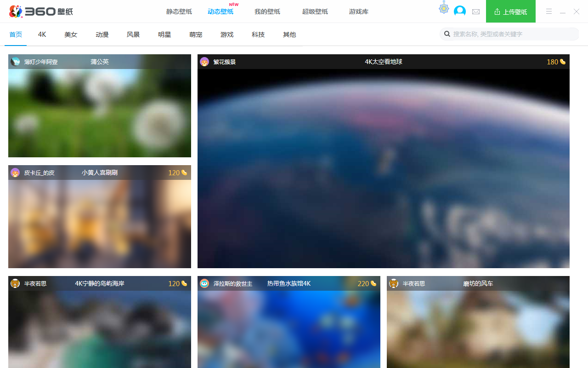Click the search magnifier icon
Image resolution: width=588 pixels, height=368 pixels.
(x=447, y=34)
